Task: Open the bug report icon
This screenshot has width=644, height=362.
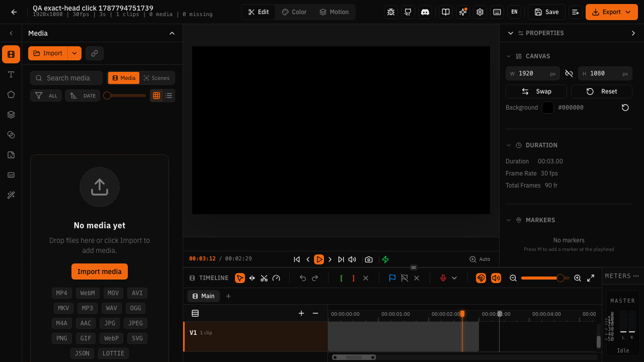Action: [391, 12]
